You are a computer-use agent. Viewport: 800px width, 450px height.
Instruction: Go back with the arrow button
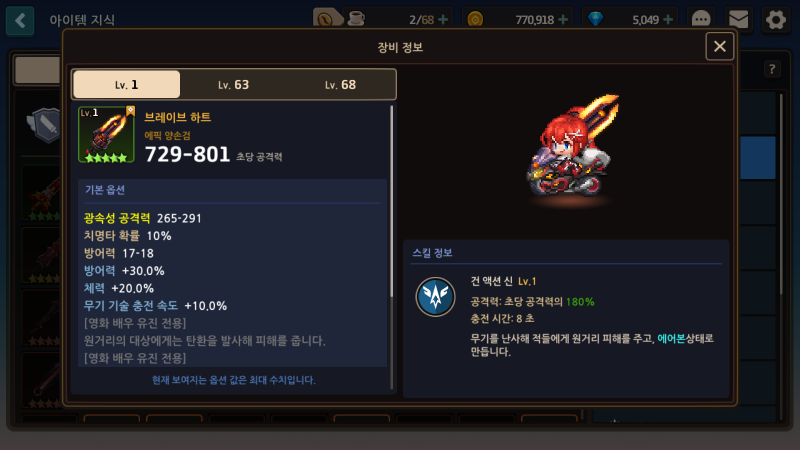point(20,20)
